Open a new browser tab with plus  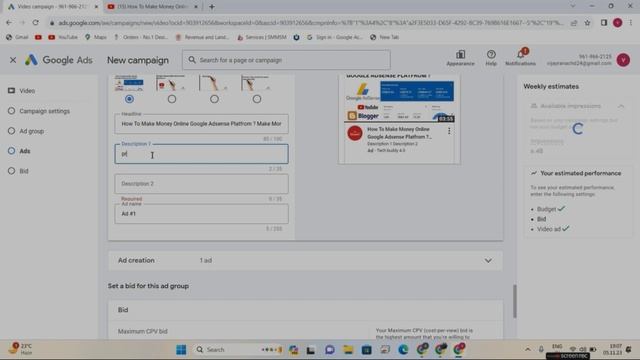click(x=211, y=7)
